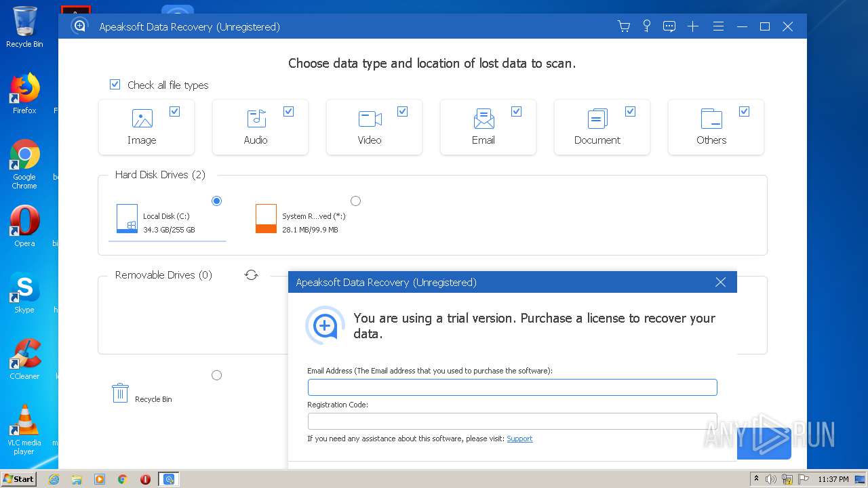868x488 pixels.
Task: Open Windows Media Player from taskbar
Action: tap(100, 479)
